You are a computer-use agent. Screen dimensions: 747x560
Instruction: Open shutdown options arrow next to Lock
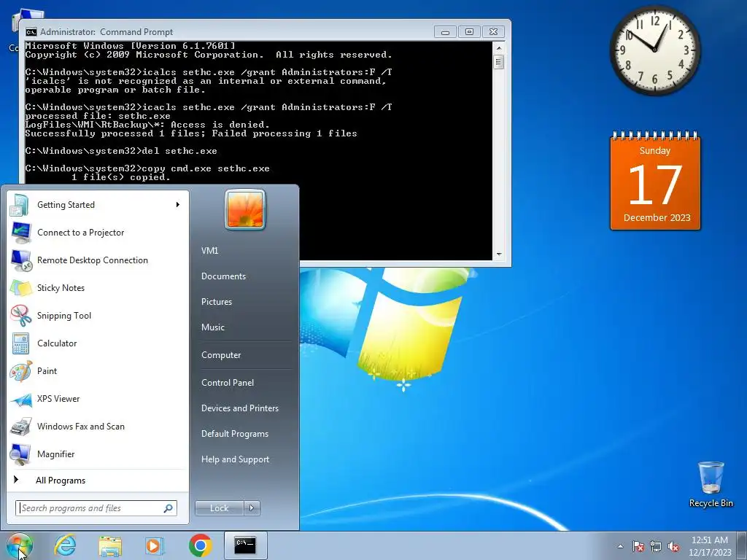point(252,508)
